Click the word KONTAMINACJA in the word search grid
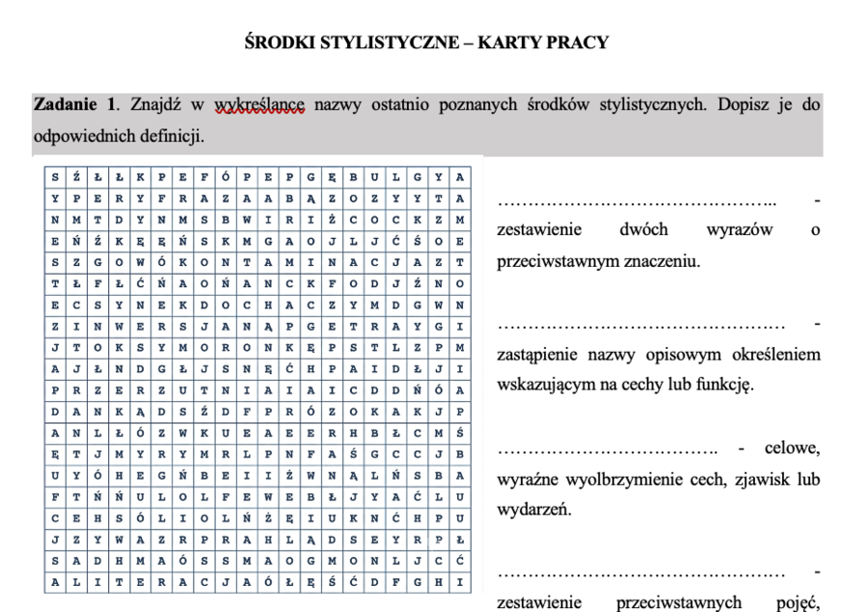This screenshot has height=612, width=868. [x=300, y=262]
